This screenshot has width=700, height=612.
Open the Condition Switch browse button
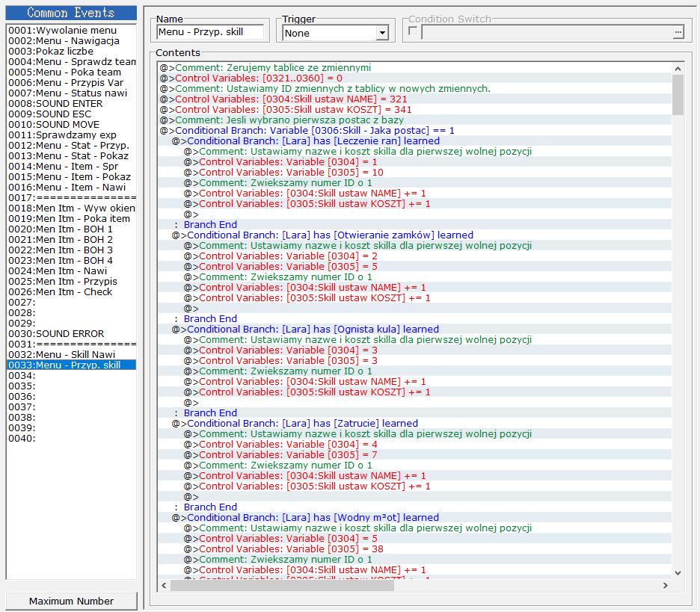pos(678,32)
